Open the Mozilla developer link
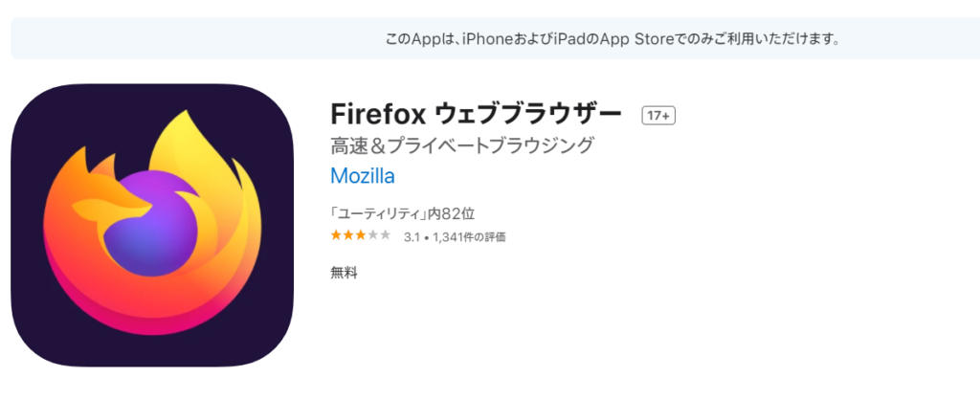Image resolution: width=980 pixels, height=399 pixels. pos(362,176)
